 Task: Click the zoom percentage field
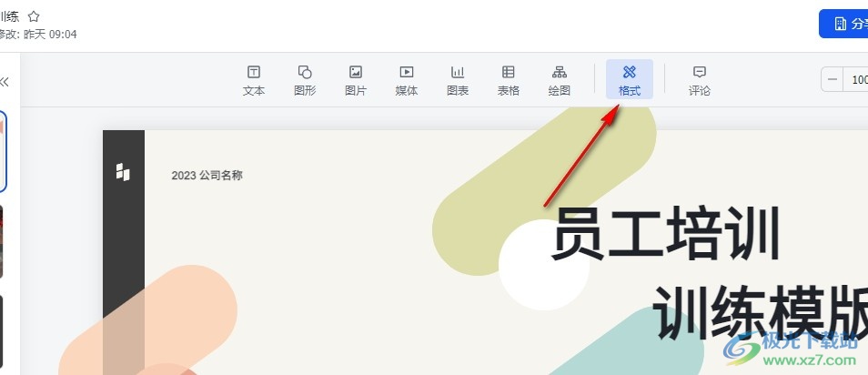coord(856,80)
